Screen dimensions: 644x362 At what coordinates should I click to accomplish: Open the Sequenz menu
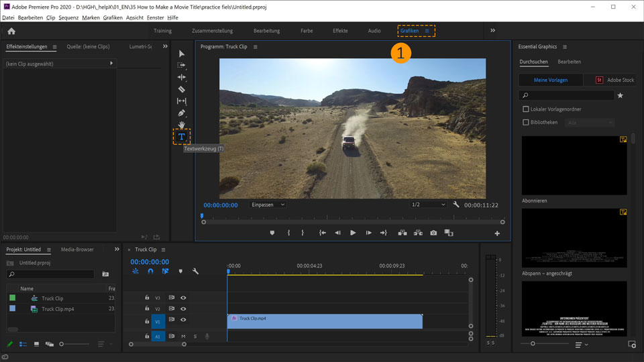pyautogui.click(x=68, y=17)
